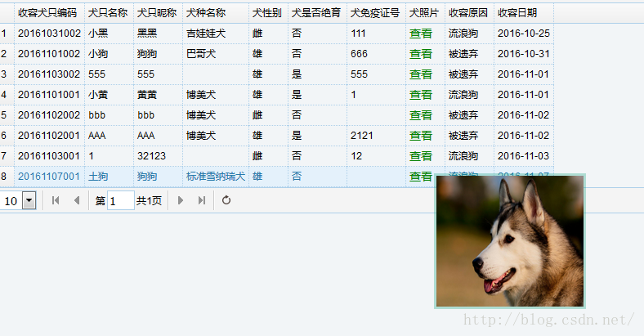Sort by 犬只昵称 column header
This screenshot has width=644, height=336.
157,13
